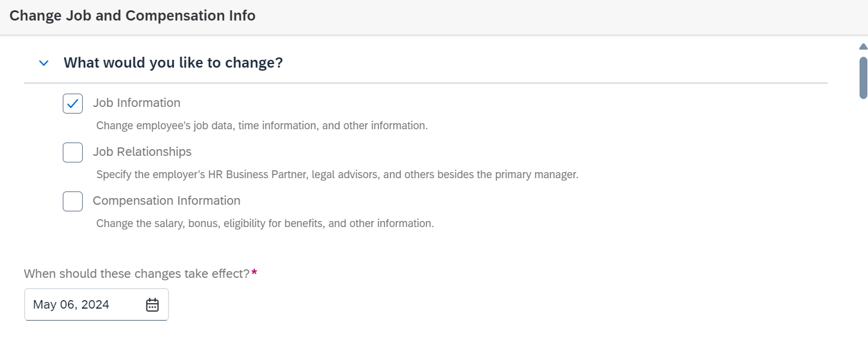This screenshot has height=337, width=868.
Task: Click the 'Change the salary, bonus' description
Action: coord(265,223)
